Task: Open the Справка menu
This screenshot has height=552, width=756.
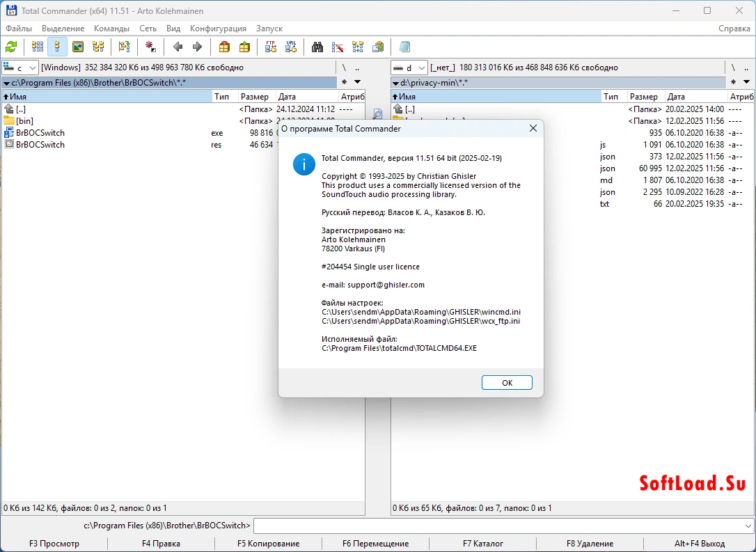Action: pyautogui.click(x=734, y=29)
